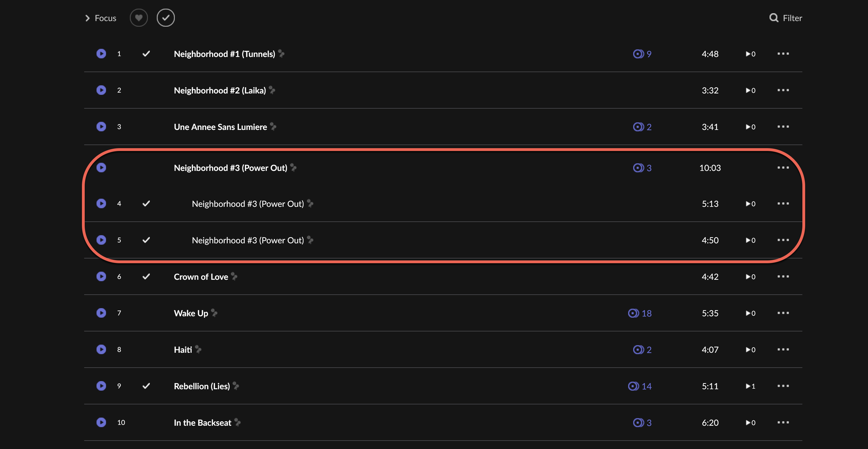Click the heart favorites filter icon
868x449 pixels.
(x=139, y=17)
